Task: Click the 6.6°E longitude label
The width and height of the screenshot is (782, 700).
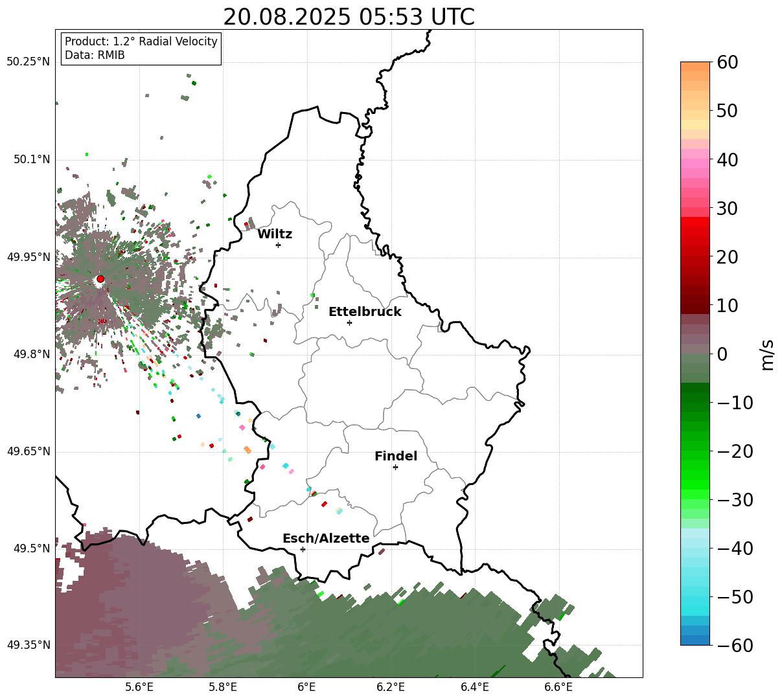Action: pyautogui.click(x=558, y=688)
